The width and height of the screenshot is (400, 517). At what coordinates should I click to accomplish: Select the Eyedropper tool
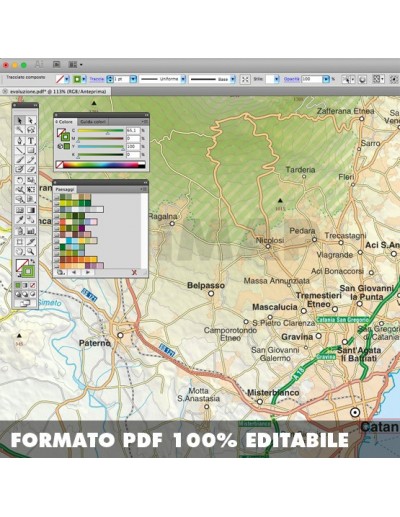click(20, 220)
